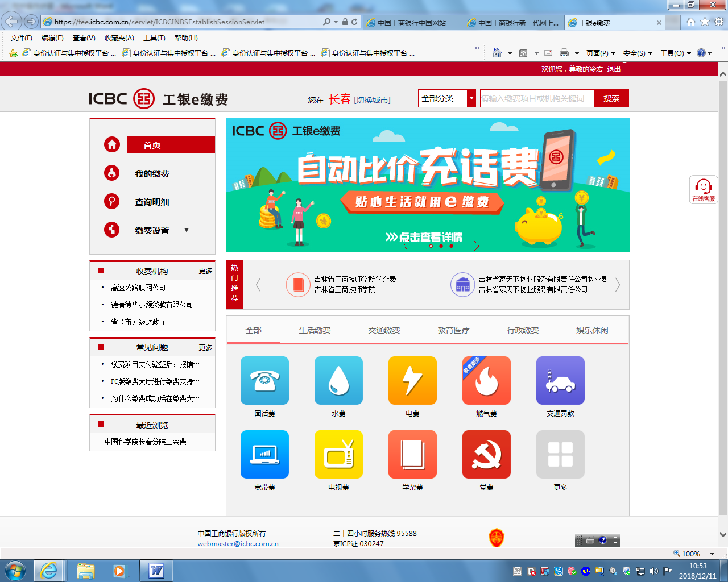The image size is (728, 582).
Task: Open File Explorer folder in taskbar
Action: click(x=85, y=570)
